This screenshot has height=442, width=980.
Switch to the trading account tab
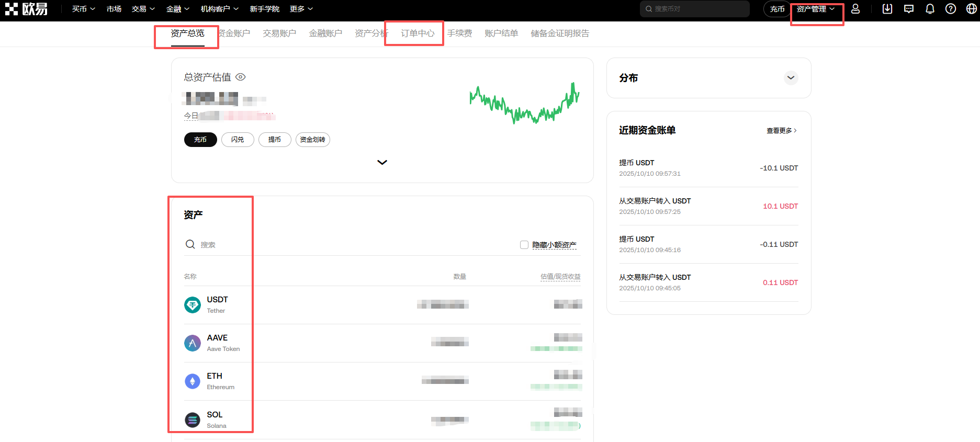coord(279,33)
